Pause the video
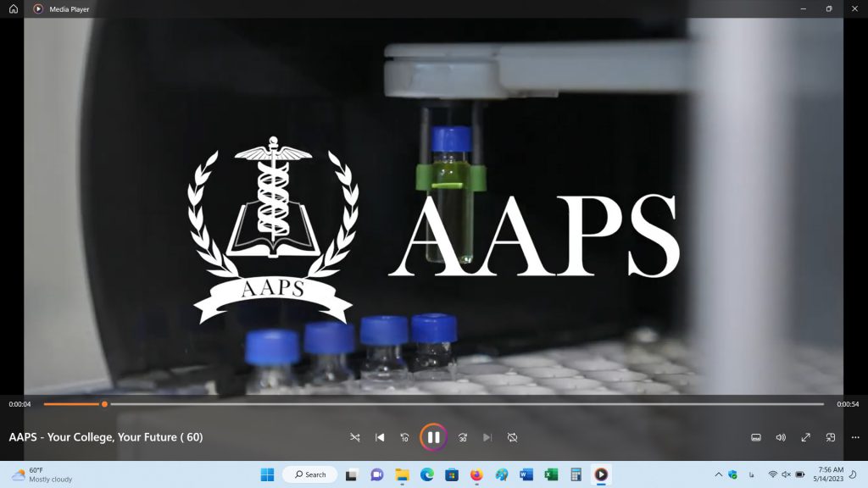Image resolution: width=868 pixels, height=488 pixels. tap(433, 437)
